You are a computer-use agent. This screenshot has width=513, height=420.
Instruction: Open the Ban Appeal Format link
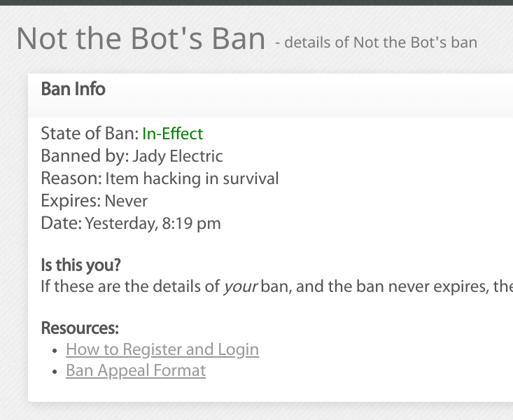tap(136, 371)
